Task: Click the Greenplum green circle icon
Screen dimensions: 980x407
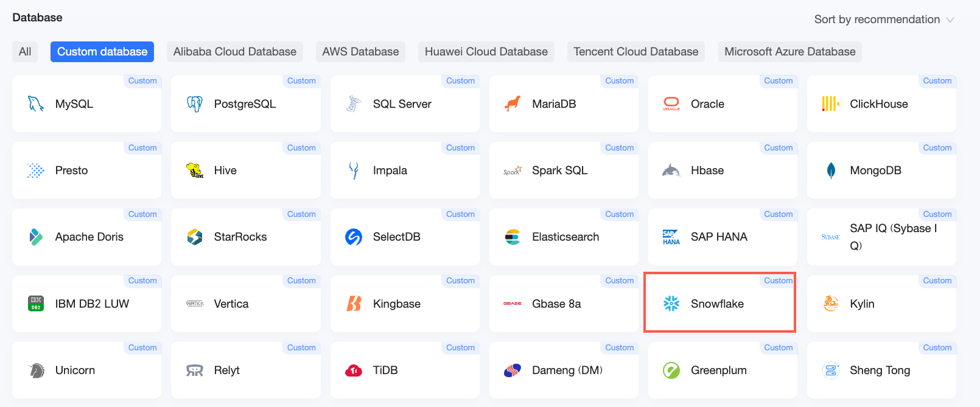Action: tap(671, 370)
